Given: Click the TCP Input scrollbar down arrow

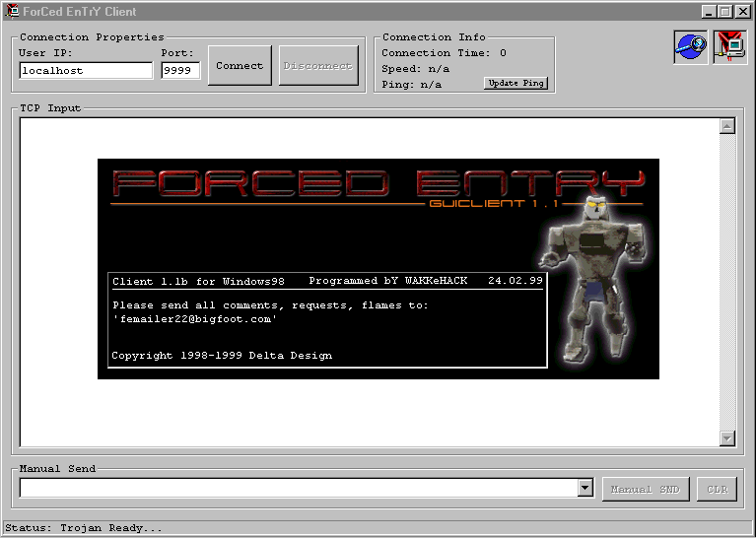Looking at the screenshot, I should (727, 438).
